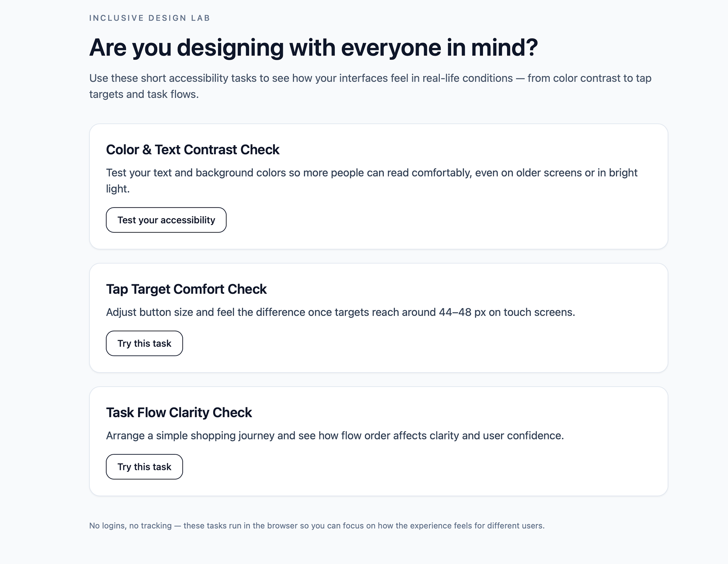Click the description starting "Arrange a simple shopping journey"
The width and height of the screenshot is (728, 564).
click(334, 435)
